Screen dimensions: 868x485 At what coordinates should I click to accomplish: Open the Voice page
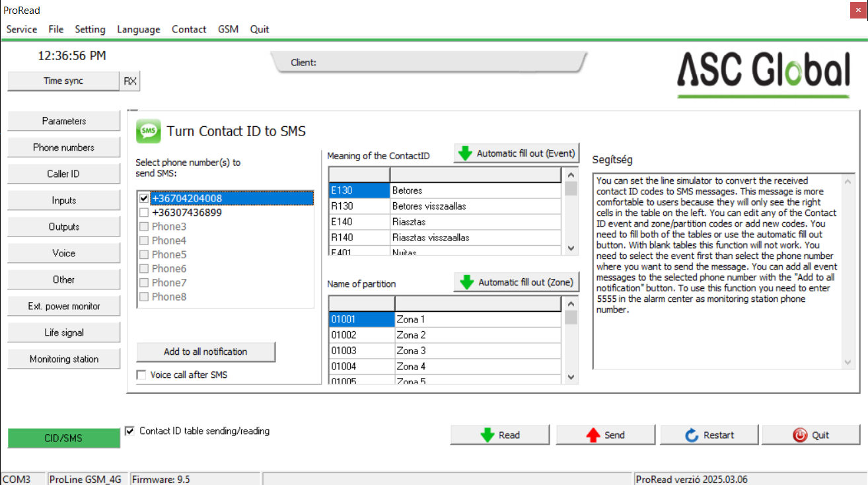coord(64,253)
